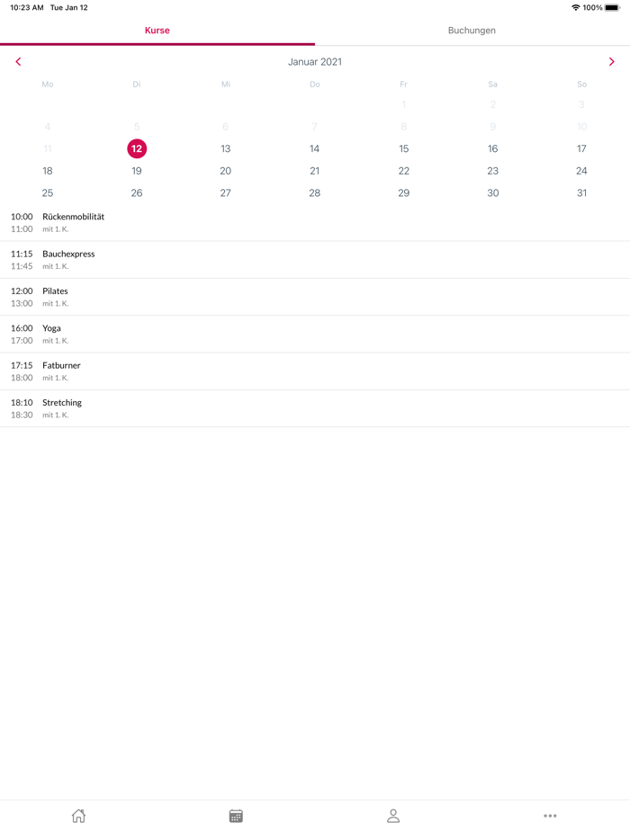Select day 15 in the calendar
Image resolution: width=630 pixels, height=840 pixels.
pos(404,148)
